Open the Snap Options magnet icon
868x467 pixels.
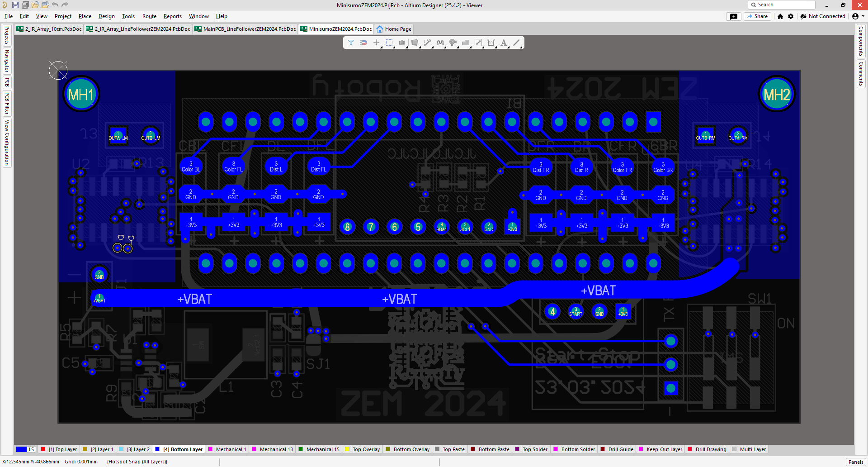[x=363, y=43]
